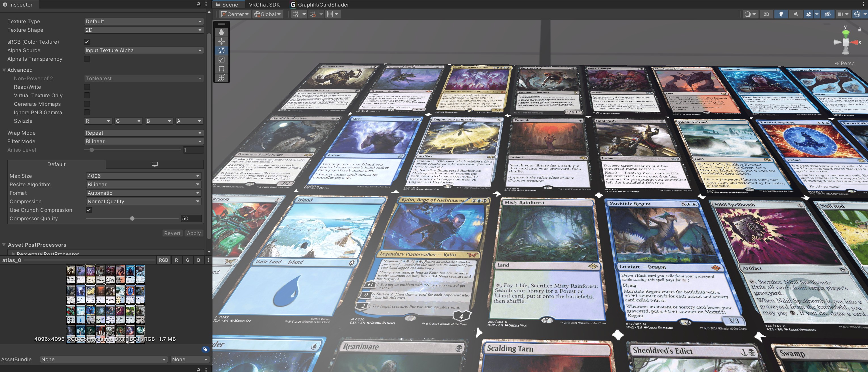Lock the Inspector panel

(x=199, y=4)
